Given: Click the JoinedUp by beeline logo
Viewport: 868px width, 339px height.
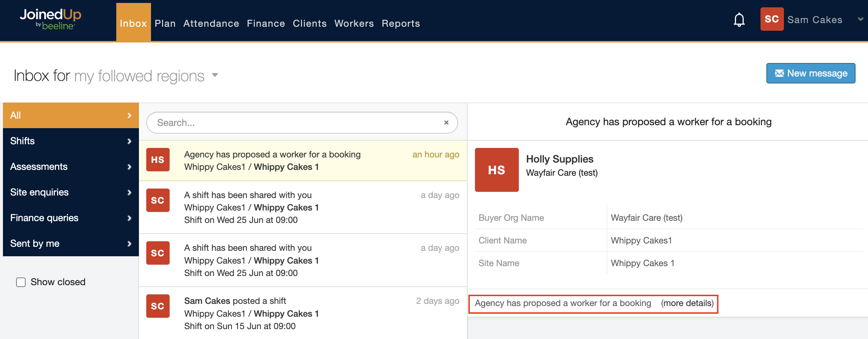Looking at the screenshot, I should pyautogui.click(x=50, y=19).
